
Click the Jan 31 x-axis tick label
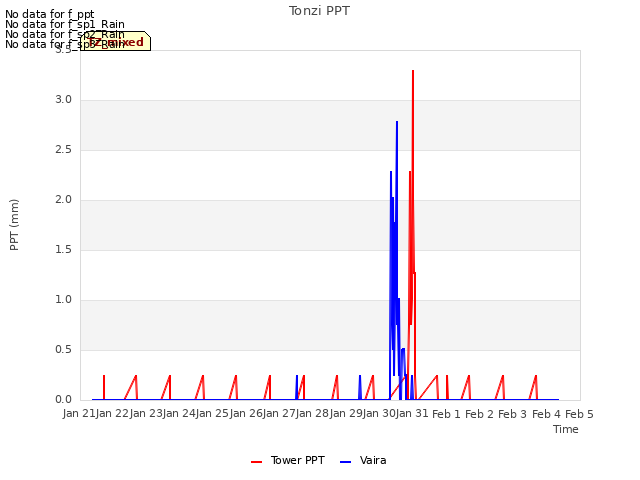pos(412,413)
